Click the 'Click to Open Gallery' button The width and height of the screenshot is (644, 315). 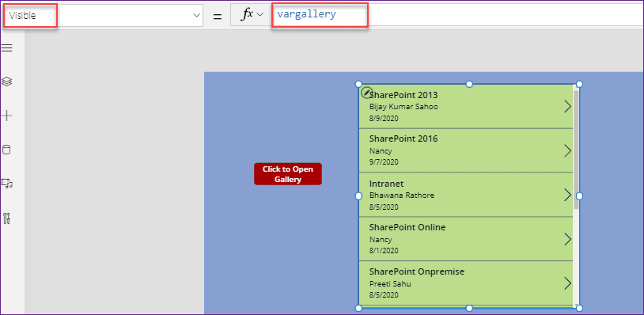coord(288,174)
